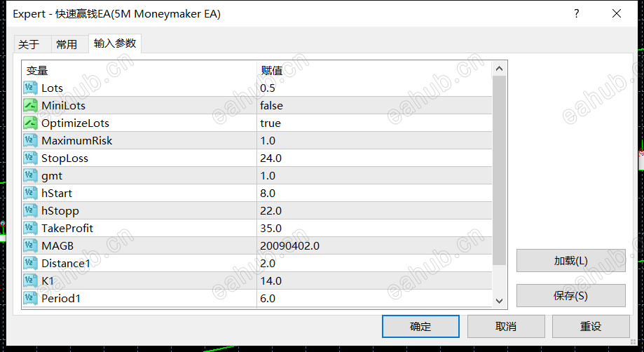Load a preset with 加载(L)
This screenshot has width=644, height=352.
[x=571, y=260]
